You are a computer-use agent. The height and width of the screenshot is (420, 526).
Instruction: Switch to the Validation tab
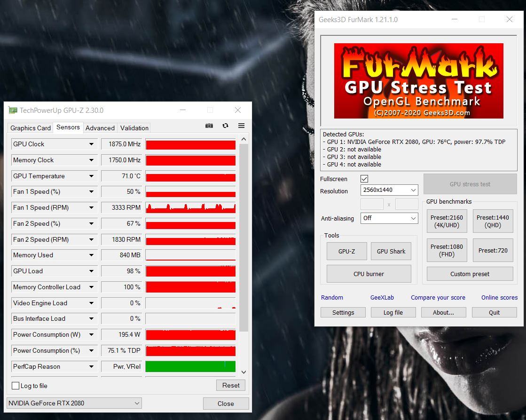[x=134, y=127]
